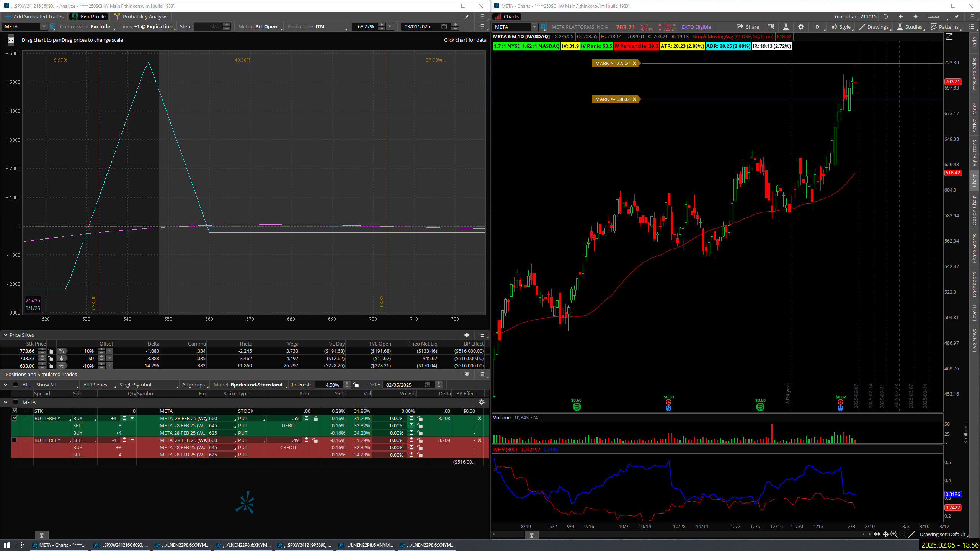This screenshot has width=980, height=551.
Task: Click the chart horizontal scrollbar
Action: tap(689, 534)
